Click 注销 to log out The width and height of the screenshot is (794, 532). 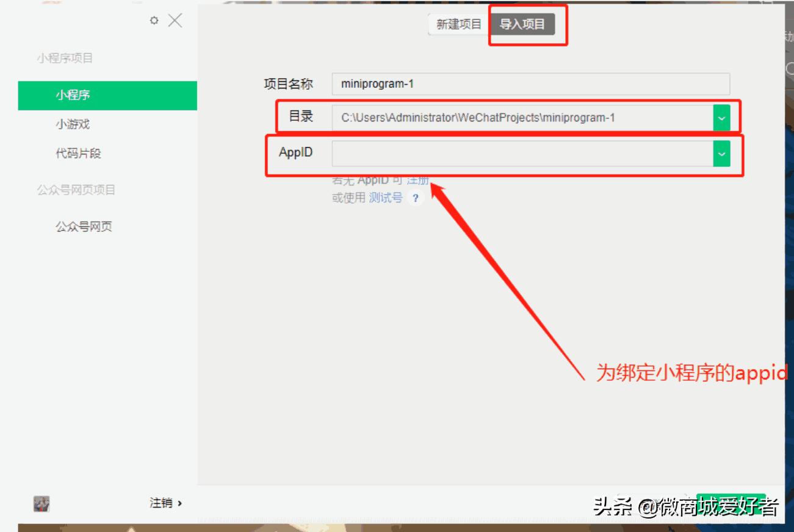tap(162, 503)
